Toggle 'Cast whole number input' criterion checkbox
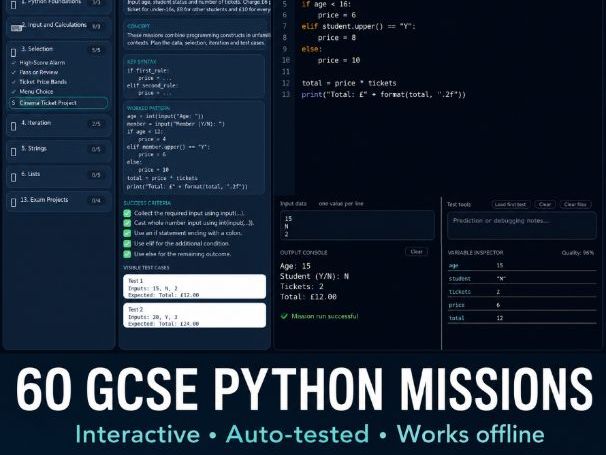Image resolution: width=606 pixels, height=455 pixels. (127, 223)
